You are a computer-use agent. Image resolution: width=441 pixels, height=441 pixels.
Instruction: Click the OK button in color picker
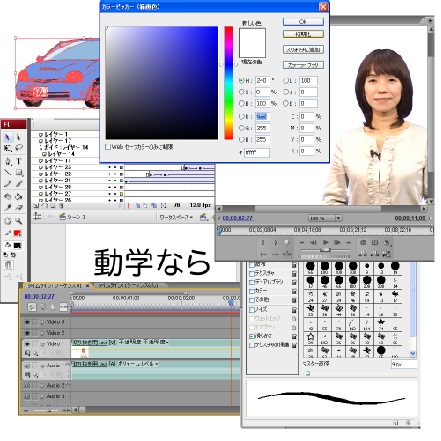click(x=303, y=22)
